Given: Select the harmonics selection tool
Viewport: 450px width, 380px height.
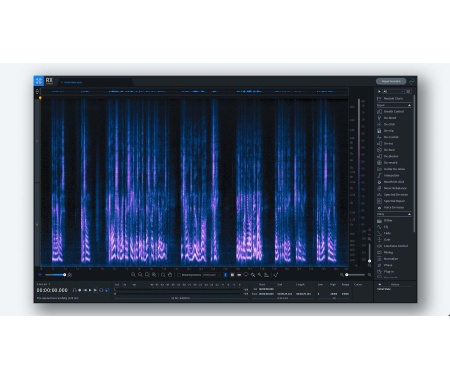Looking at the screenshot, I should (x=266, y=275).
